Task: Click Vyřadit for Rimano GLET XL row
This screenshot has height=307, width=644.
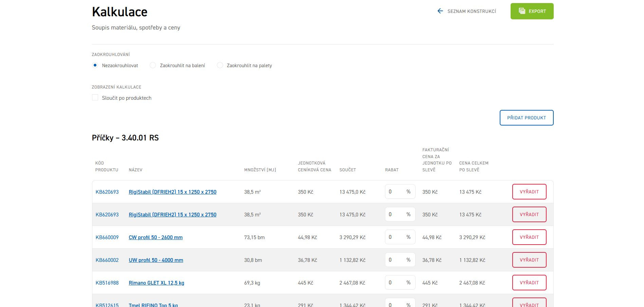Action: 529,283
